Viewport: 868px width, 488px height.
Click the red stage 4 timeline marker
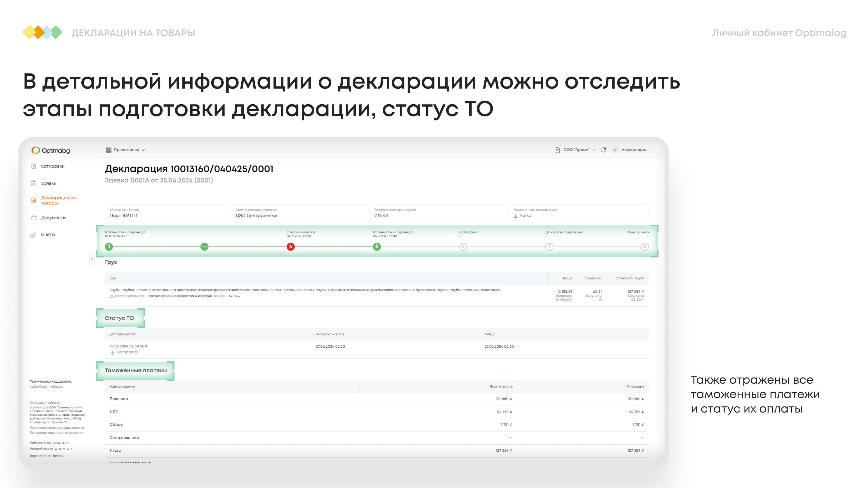point(290,246)
